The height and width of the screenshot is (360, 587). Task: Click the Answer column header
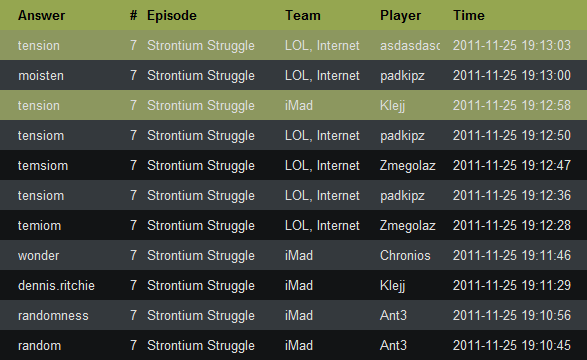41,15
